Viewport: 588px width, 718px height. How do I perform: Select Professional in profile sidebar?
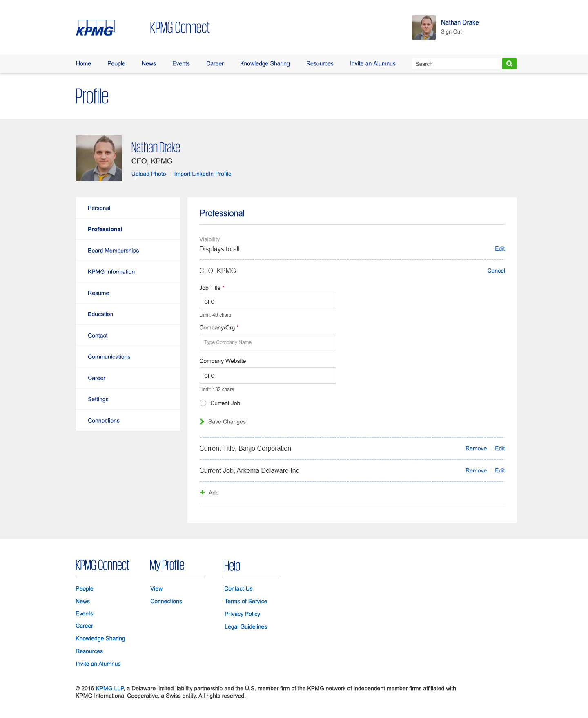[128, 229]
